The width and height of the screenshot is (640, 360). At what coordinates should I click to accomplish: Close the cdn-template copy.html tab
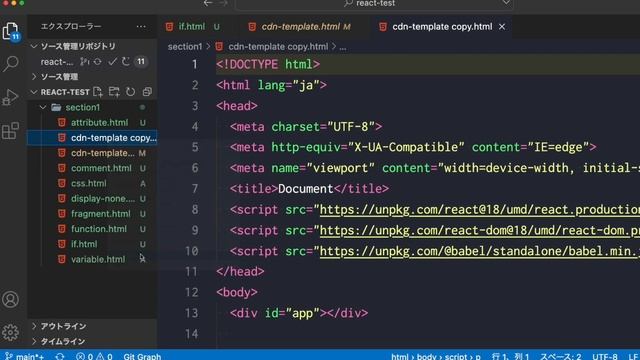(502, 27)
